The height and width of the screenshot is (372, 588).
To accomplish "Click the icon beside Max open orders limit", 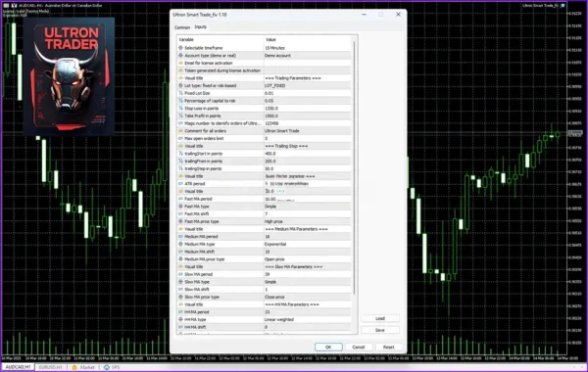I will pos(180,138).
